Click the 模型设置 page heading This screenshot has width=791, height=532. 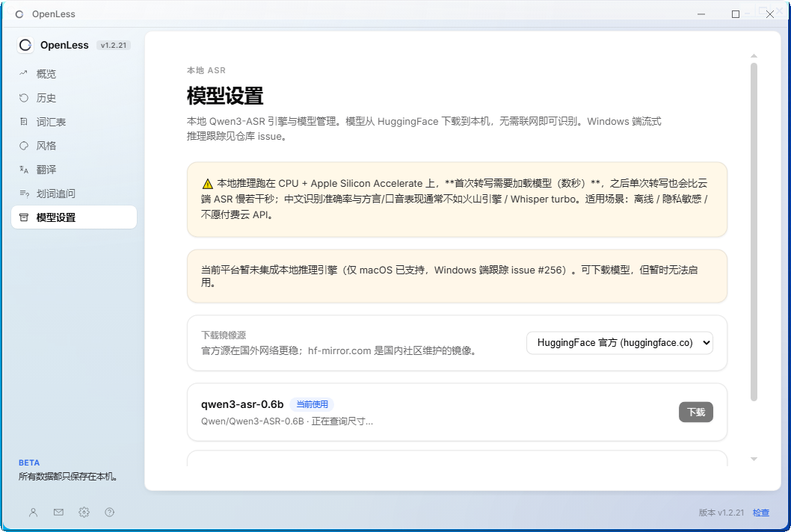tap(225, 96)
